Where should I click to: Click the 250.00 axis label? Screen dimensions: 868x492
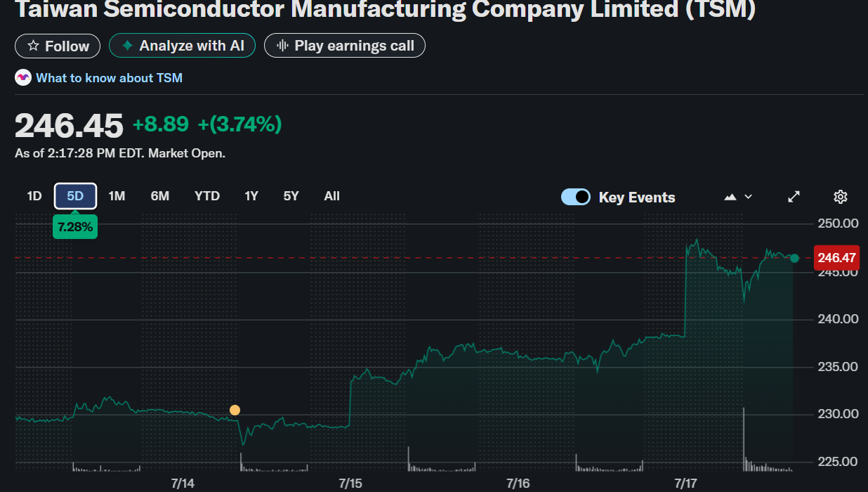click(838, 224)
